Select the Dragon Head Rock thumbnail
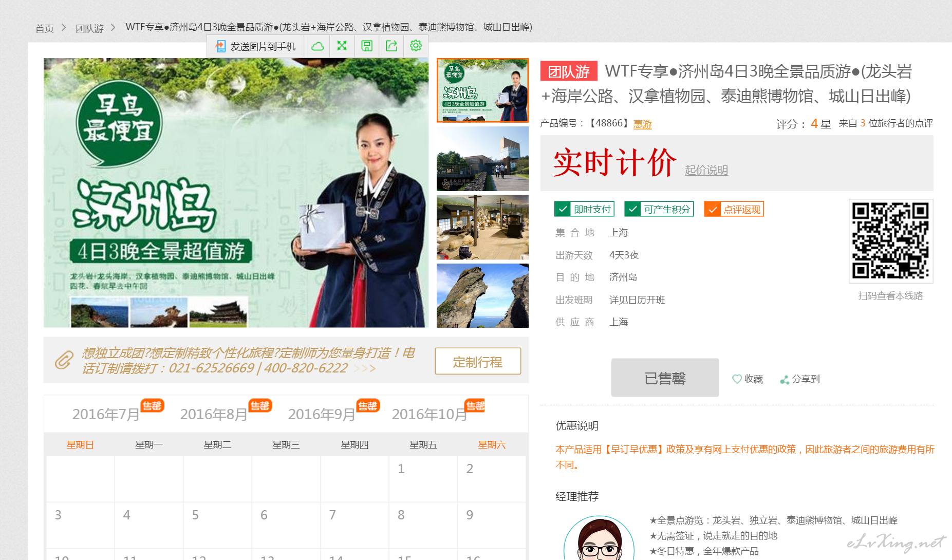This screenshot has width=952, height=560. pos(482,295)
